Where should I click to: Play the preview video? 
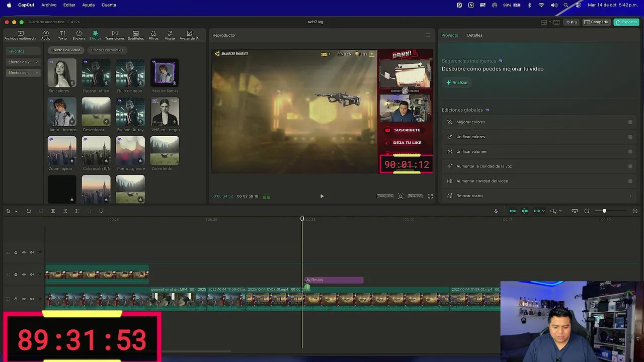coord(322,196)
